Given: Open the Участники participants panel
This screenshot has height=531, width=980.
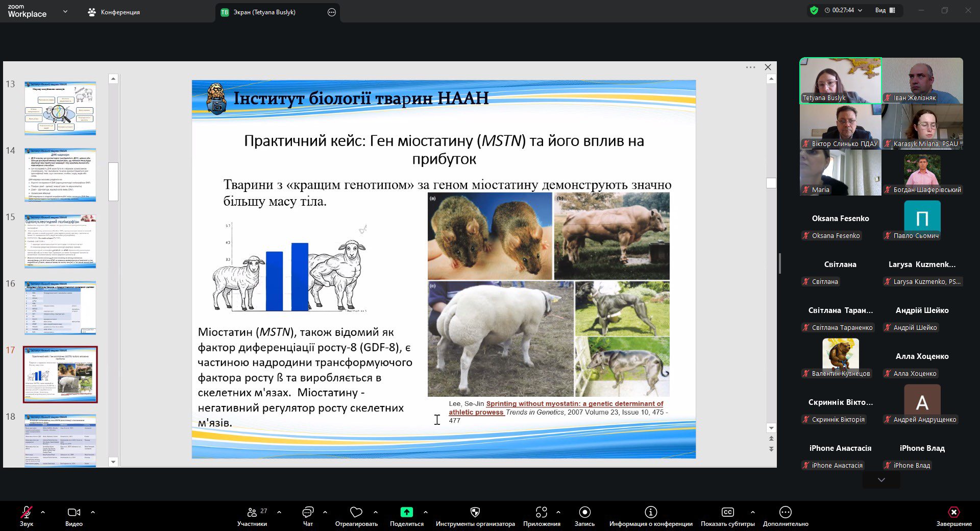Looking at the screenshot, I should pyautogui.click(x=252, y=513).
